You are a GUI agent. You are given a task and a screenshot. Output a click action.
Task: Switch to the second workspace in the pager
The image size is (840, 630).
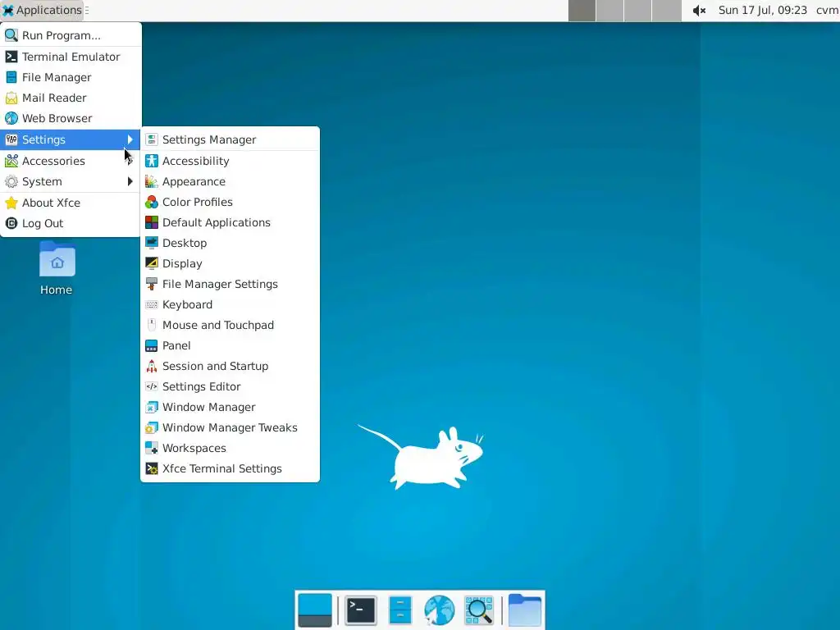click(609, 11)
